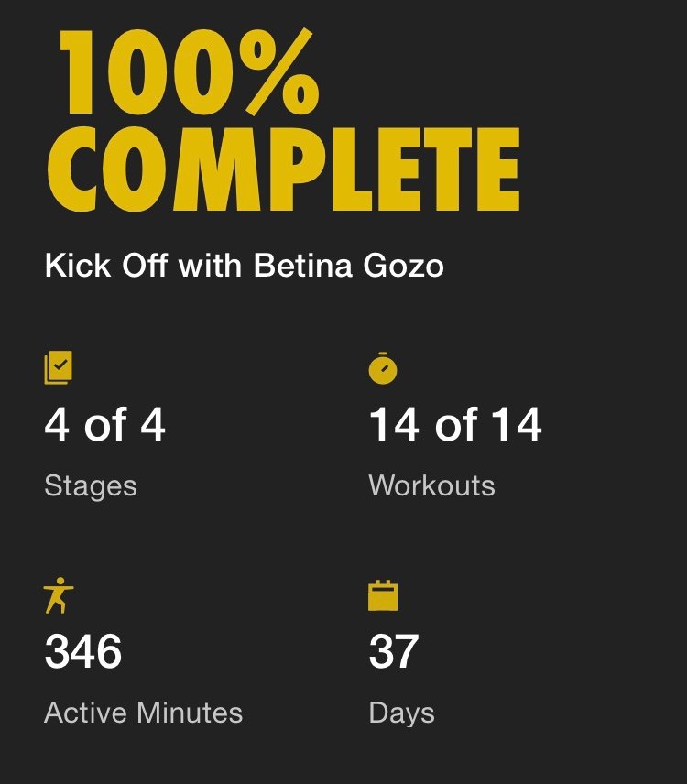Click the yellow stopwatch Workouts icon
The height and width of the screenshot is (784, 687).
click(383, 368)
